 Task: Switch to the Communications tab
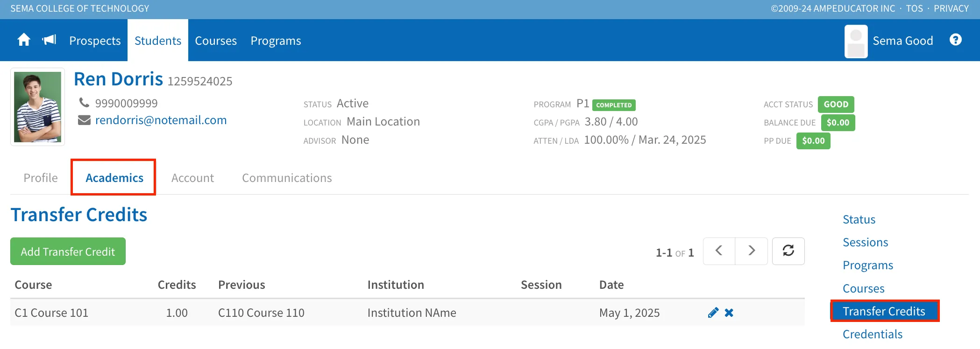(x=287, y=178)
